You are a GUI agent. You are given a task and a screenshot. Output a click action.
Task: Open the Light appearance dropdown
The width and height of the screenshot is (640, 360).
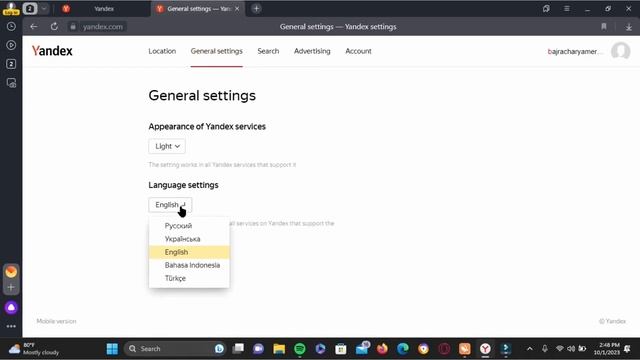(x=167, y=146)
